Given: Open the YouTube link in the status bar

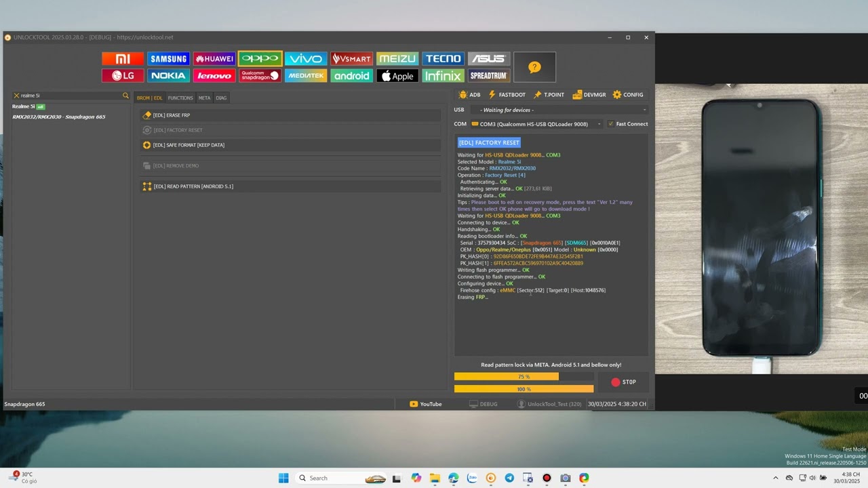Looking at the screenshot, I should point(425,404).
